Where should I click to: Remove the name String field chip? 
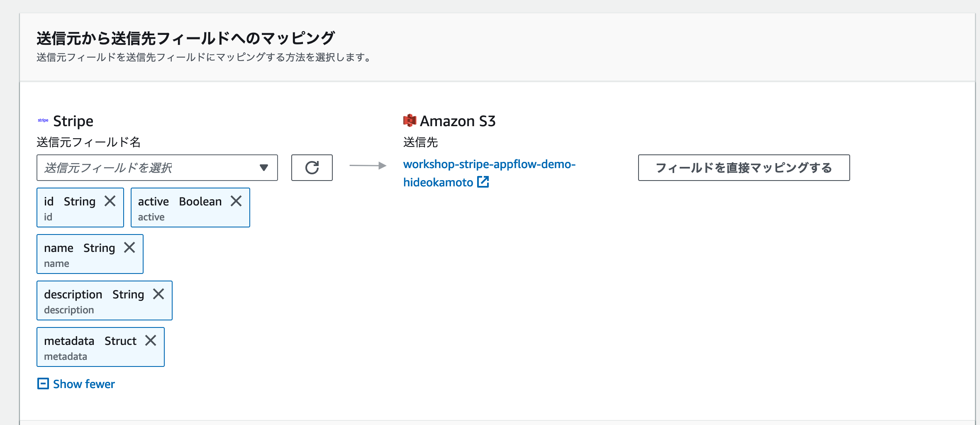(x=129, y=247)
